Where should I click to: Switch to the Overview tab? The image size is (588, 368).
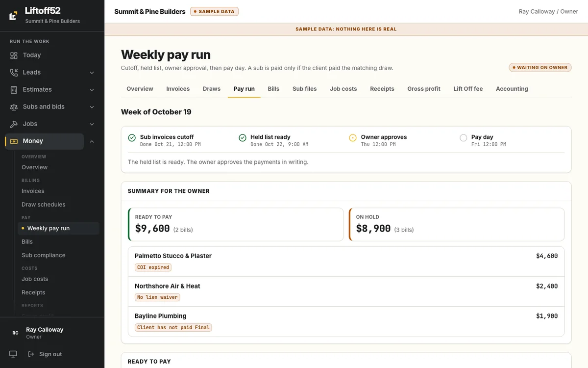(x=140, y=89)
